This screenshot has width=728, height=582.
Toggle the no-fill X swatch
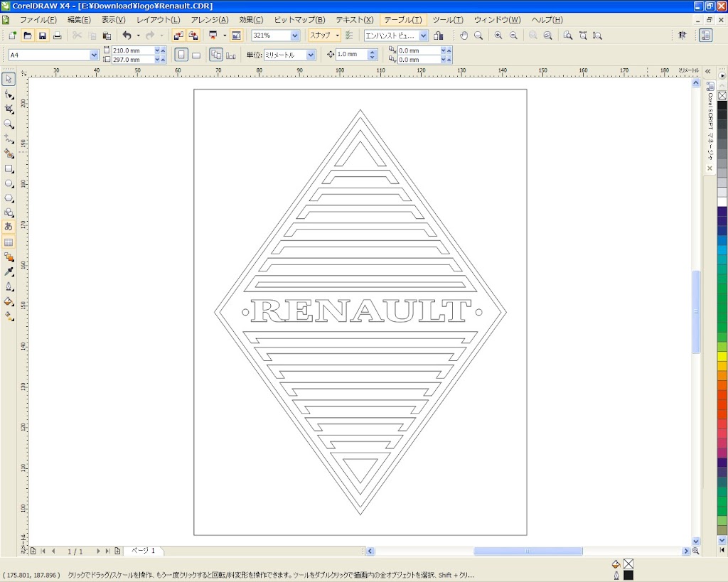pyautogui.click(x=722, y=95)
